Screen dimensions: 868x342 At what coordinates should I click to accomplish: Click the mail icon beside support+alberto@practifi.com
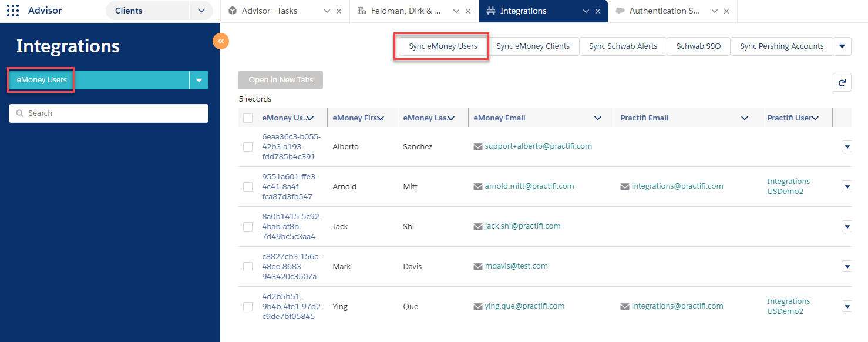pyautogui.click(x=478, y=146)
